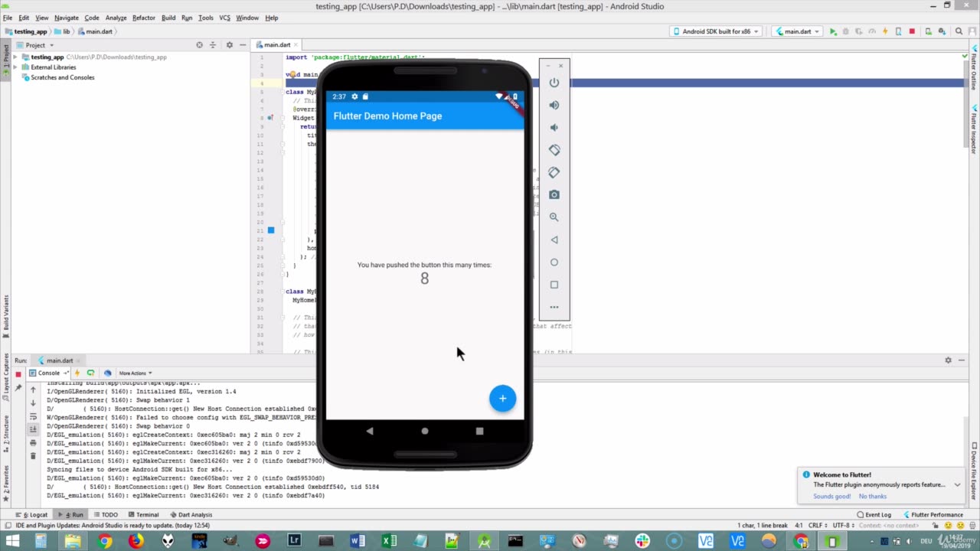Pin the Run tab
The height and width of the screenshot is (551, 980).
point(18,388)
